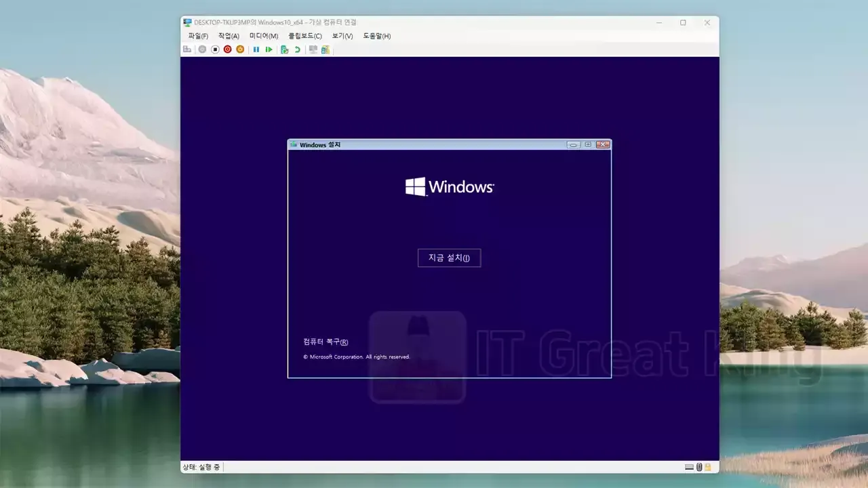Open the 보기(V) menu
This screenshot has height=488, width=868.
(342, 36)
